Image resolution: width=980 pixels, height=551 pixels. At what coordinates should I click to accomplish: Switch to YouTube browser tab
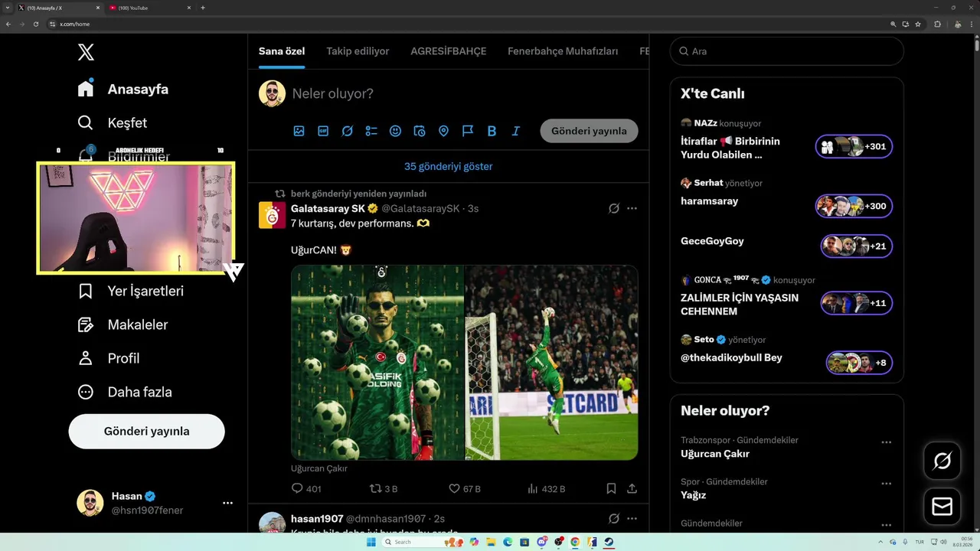point(149,8)
